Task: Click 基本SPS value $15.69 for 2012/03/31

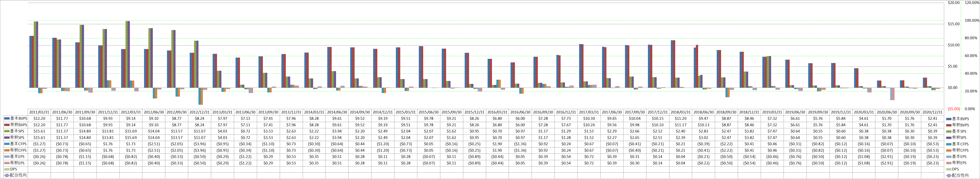Action: [131, 131]
